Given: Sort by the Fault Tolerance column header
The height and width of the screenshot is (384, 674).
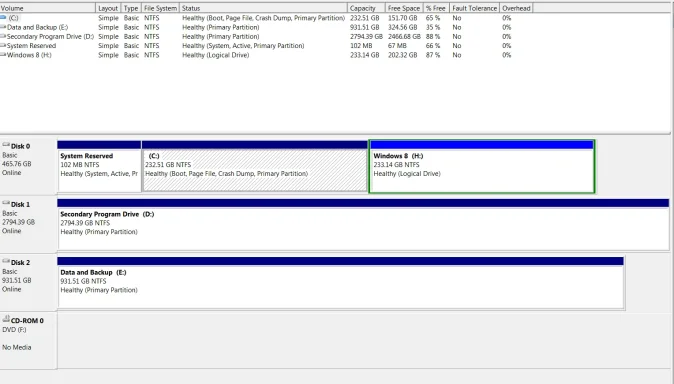Looking at the screenshot, I should (474, 8).
